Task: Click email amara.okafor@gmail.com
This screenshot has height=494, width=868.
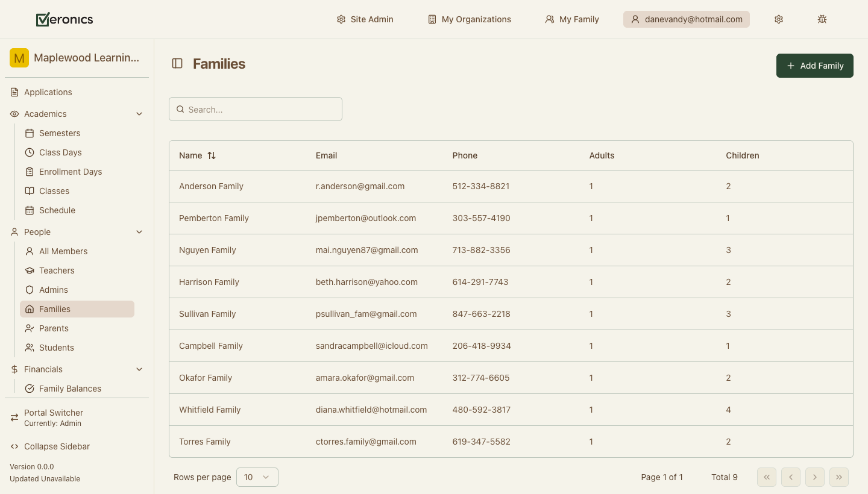Action: 365,378
